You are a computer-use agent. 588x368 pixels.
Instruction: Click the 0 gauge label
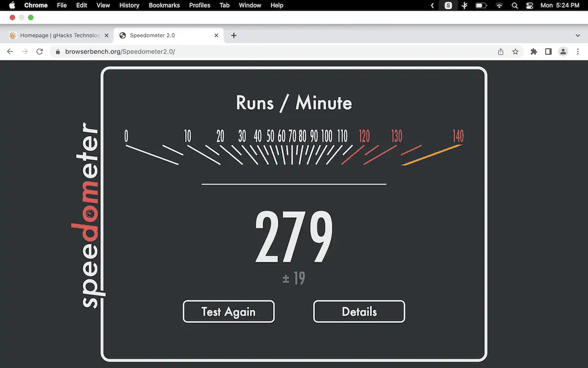tap(126, 136)
